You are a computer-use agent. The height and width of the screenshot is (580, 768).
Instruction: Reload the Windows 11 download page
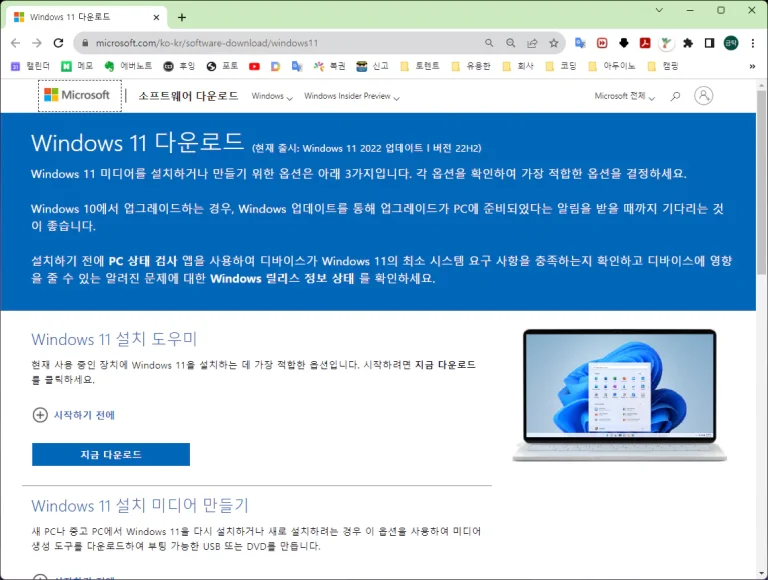point(58,43)
